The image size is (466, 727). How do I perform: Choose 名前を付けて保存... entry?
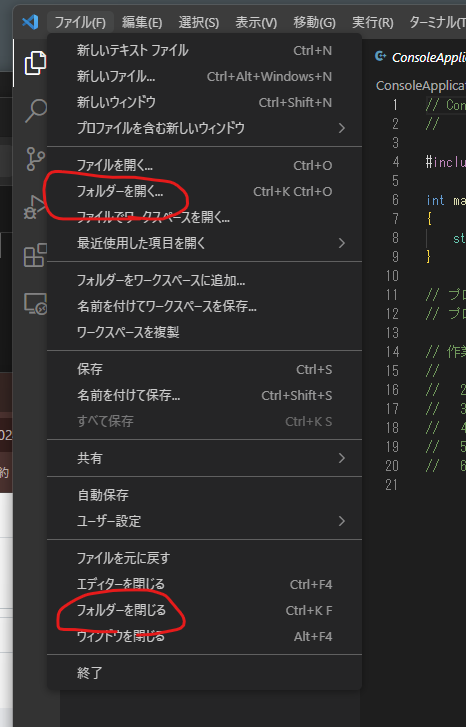204,395
